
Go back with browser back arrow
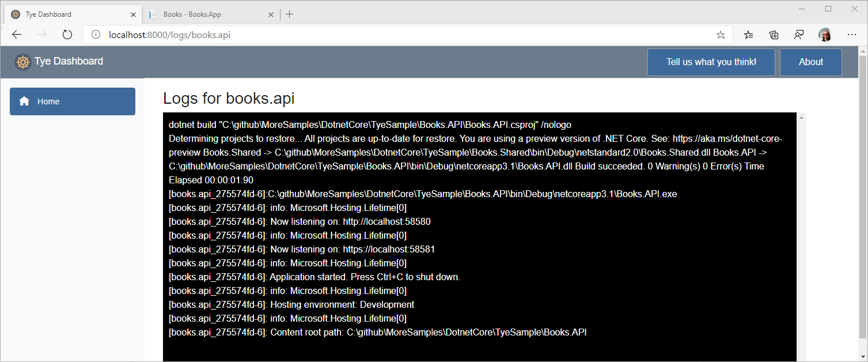coord(17,35)
